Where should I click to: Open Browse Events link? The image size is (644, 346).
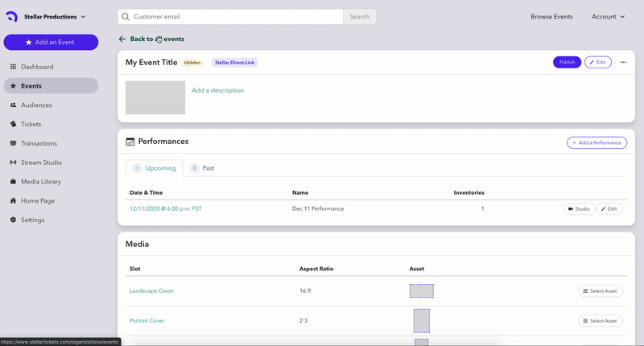point(551,17)
